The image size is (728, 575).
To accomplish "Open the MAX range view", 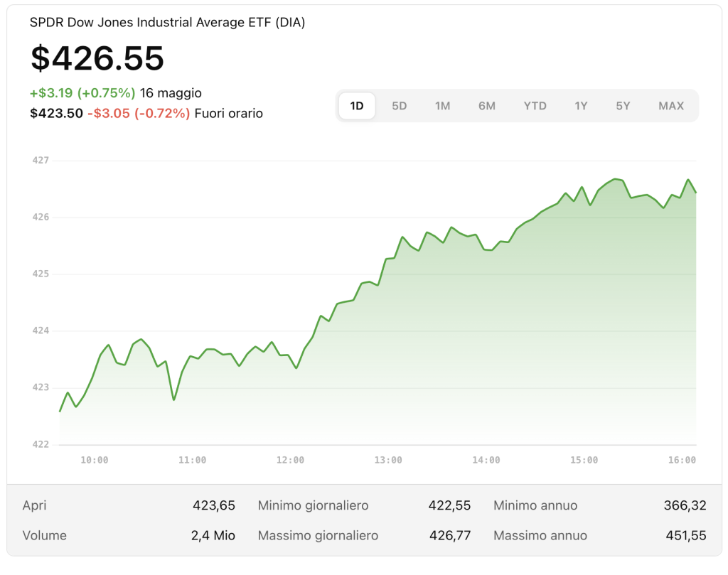I will (671, 106).
